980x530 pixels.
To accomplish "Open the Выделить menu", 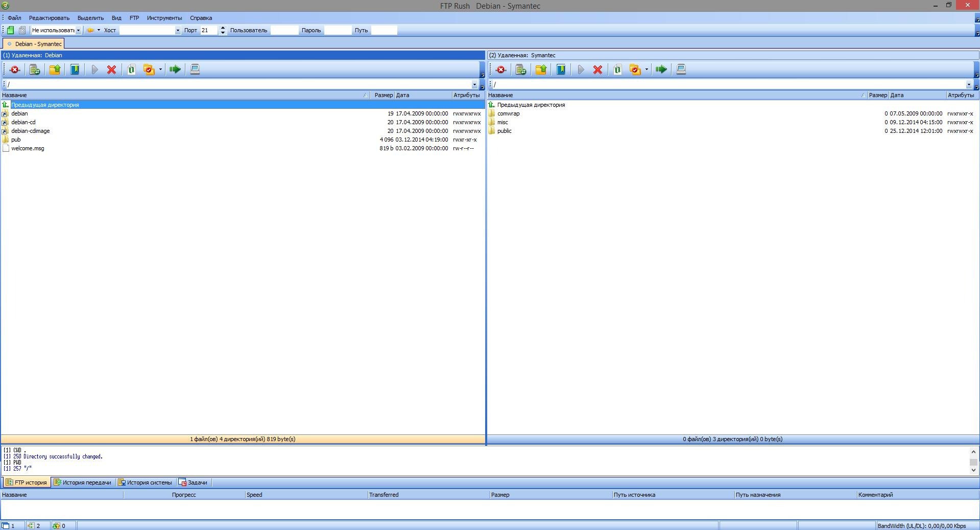I will click(90, 18).
